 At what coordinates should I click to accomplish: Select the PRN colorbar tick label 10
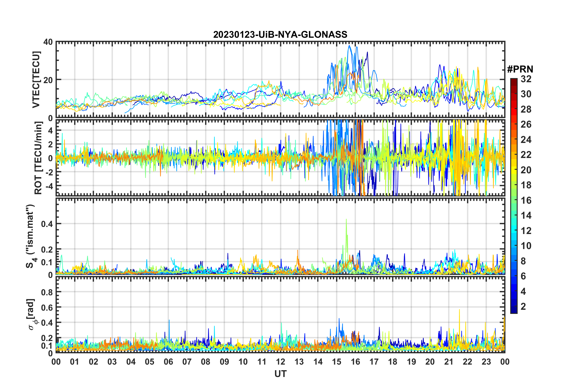(x=526, y=246)
